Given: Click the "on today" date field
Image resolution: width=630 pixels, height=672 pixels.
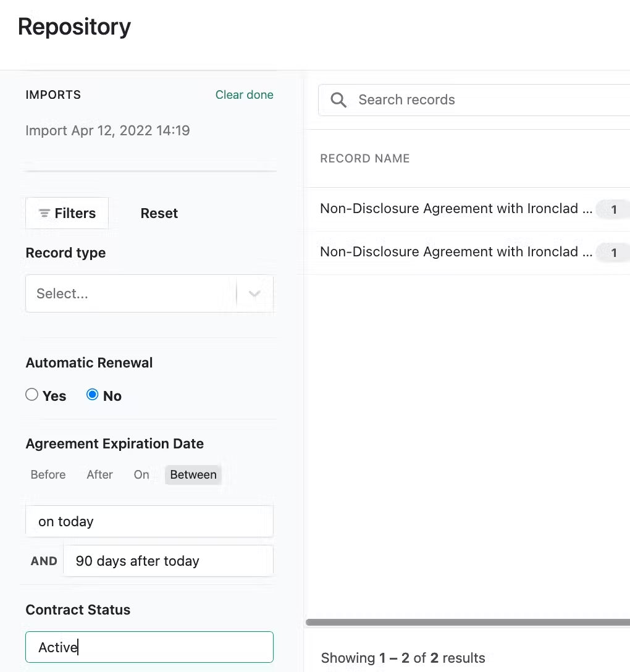Looking at the screenshot, I should click(x=149, y=521).
